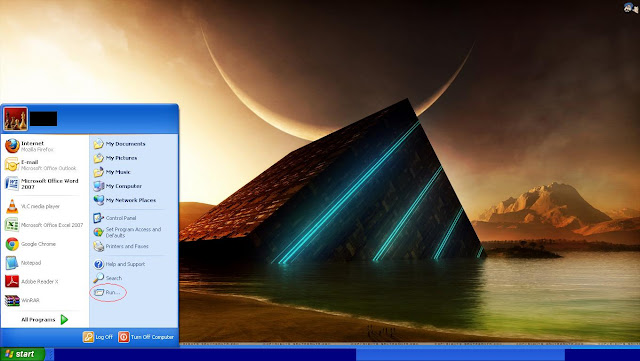Open Mozilla Firefox icon in Start menu
Screen dimensions: 640x361
12,146
